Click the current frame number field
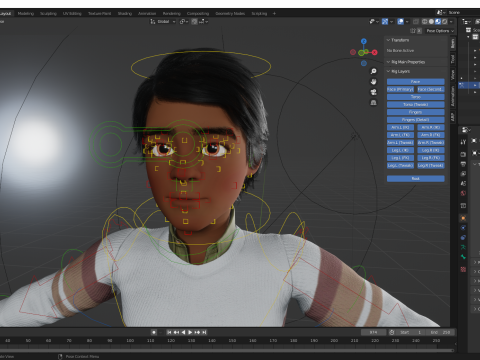Viewport: 480px width, 360px height. coord(373,332)
